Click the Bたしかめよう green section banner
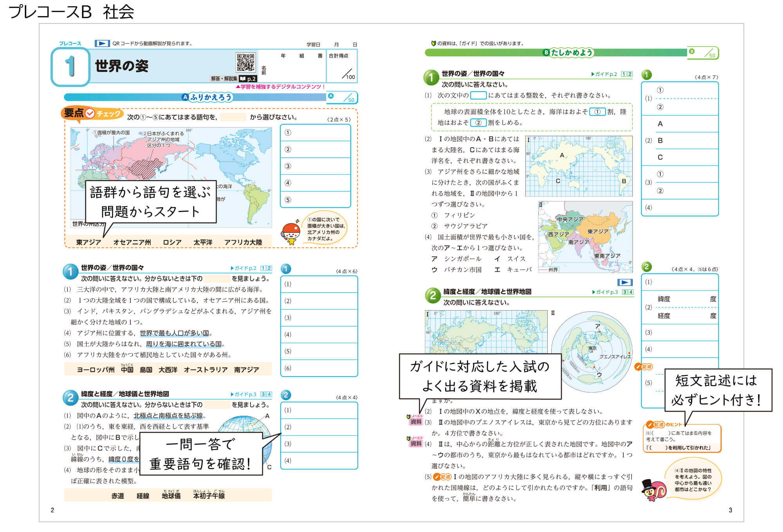The image size is (783, 532). coord(568,52)
